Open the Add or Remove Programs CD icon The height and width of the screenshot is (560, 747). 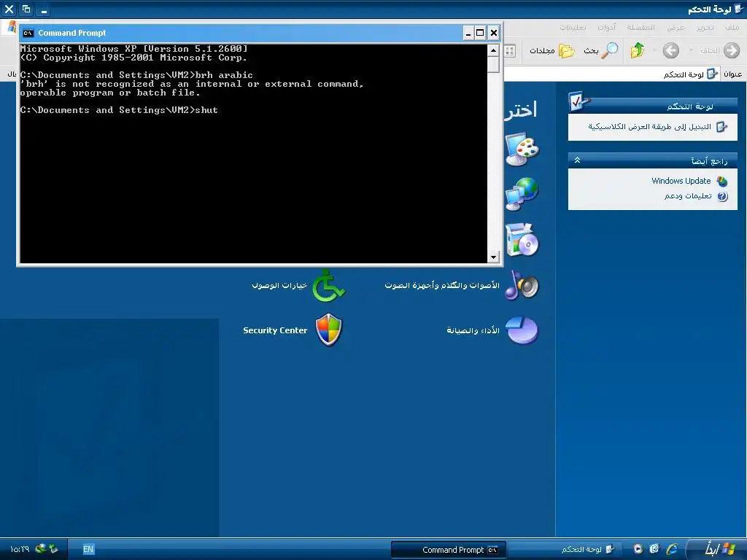point(522,239)
